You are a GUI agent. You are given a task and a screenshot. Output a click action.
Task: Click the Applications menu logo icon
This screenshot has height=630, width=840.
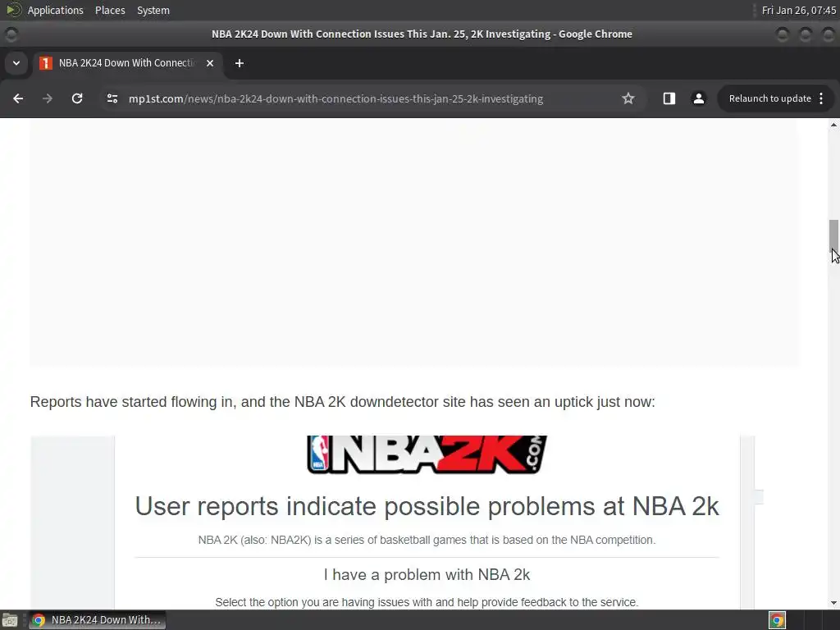coord(13,10)
